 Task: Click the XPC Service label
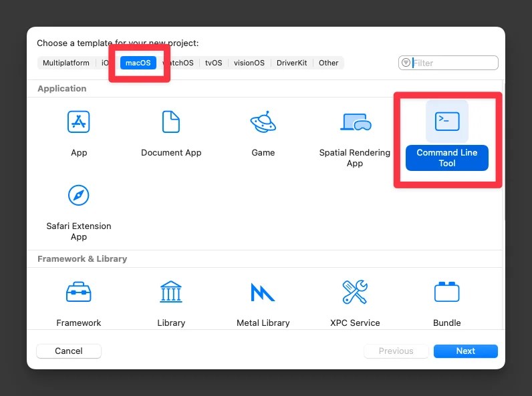tap(355, 323)
